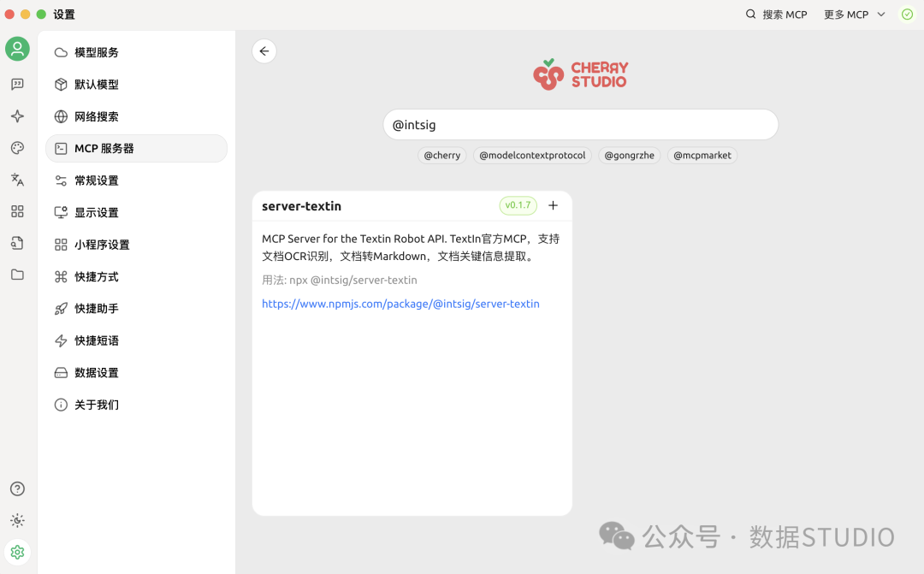Open 数据设置 settings section
The image size is (924, 574).
click(136, 372)
